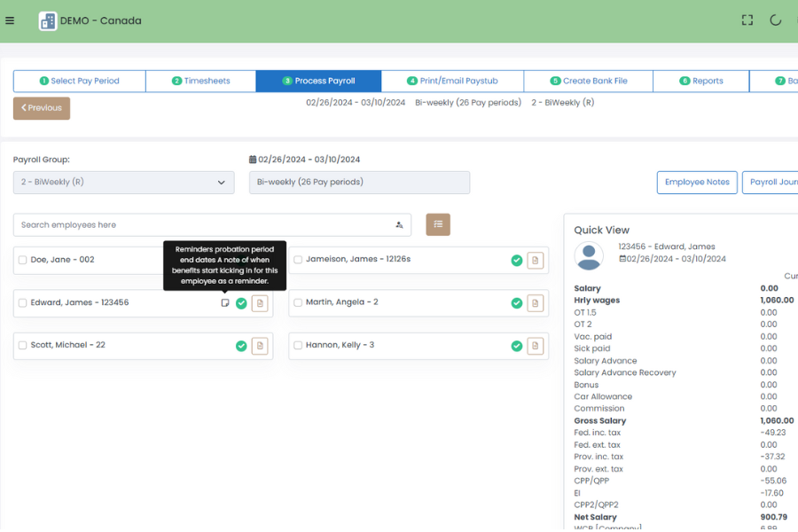Expand the Payroll Group dropdown
Screen dimensions: 798x532
[123, 183]
